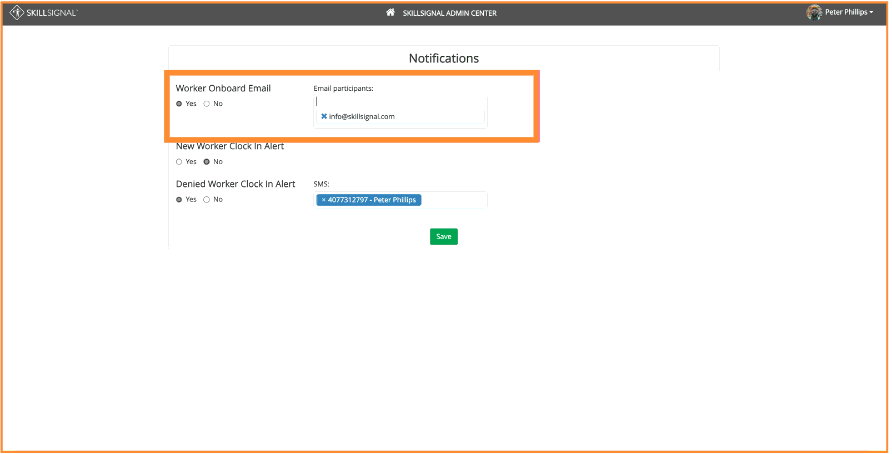Open SkillSignal Admin Center link
The image size is (892, 454).
pyautogui.click(x=449, y=13)
